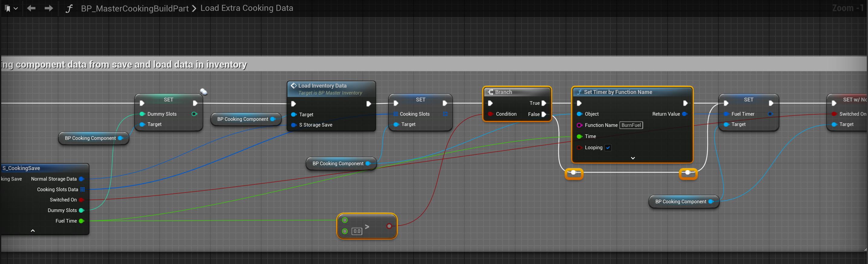This screenshot has width=868, height=264.
Task: Click the Return Value pin on Set Timer
Action: pos(684,114)
